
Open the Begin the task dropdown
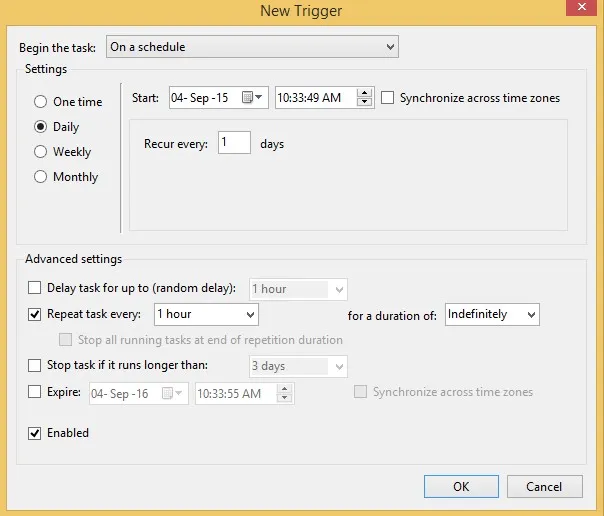coord(252,47)
